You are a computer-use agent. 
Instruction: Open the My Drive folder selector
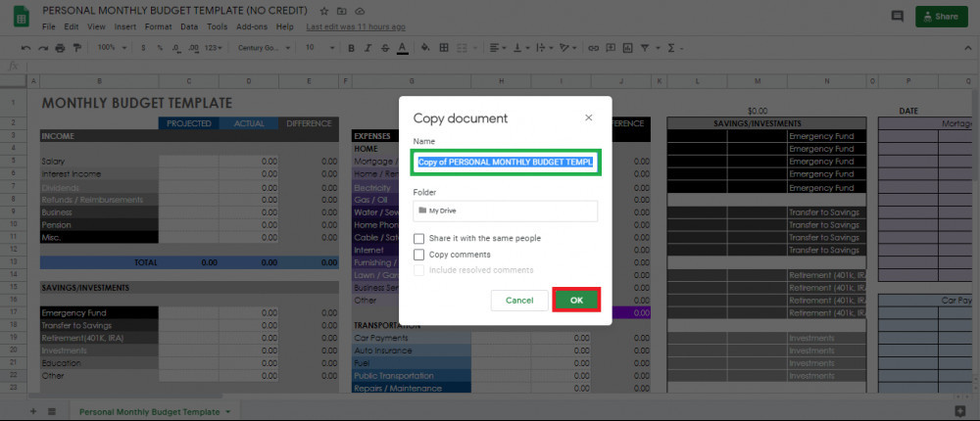click(505, 211)
